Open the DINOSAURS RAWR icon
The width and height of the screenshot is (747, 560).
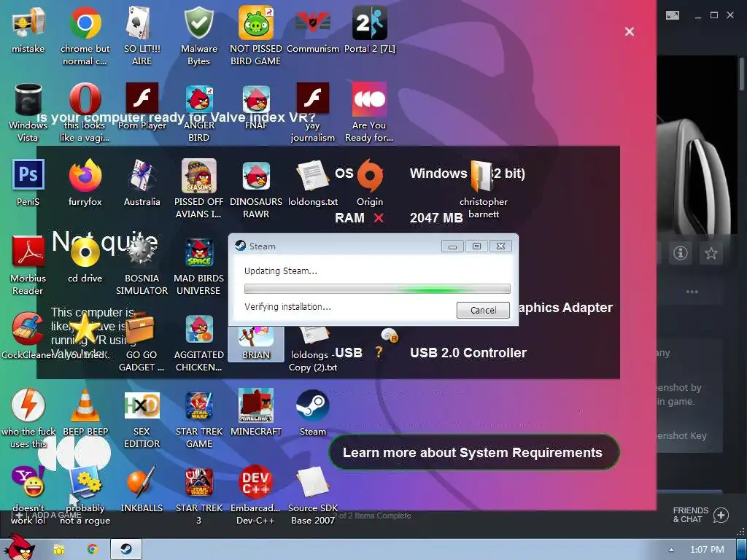click(256, 175)
